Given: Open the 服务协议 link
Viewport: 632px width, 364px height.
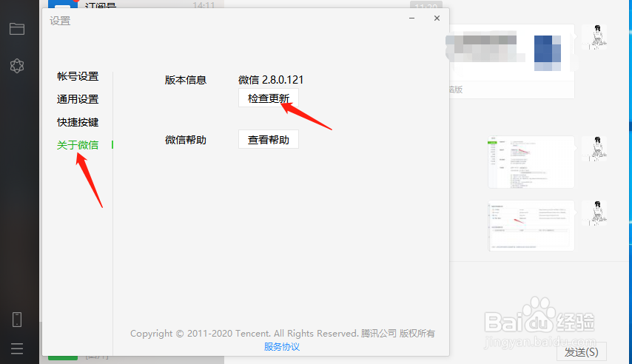Looking at the screenshot, I should pyautogui.click(x=282, y=347).
